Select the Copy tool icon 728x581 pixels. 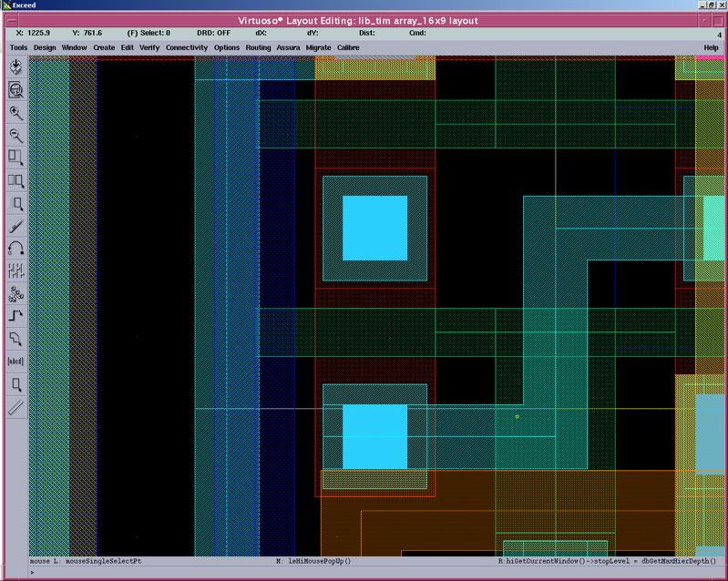(15, 181)
